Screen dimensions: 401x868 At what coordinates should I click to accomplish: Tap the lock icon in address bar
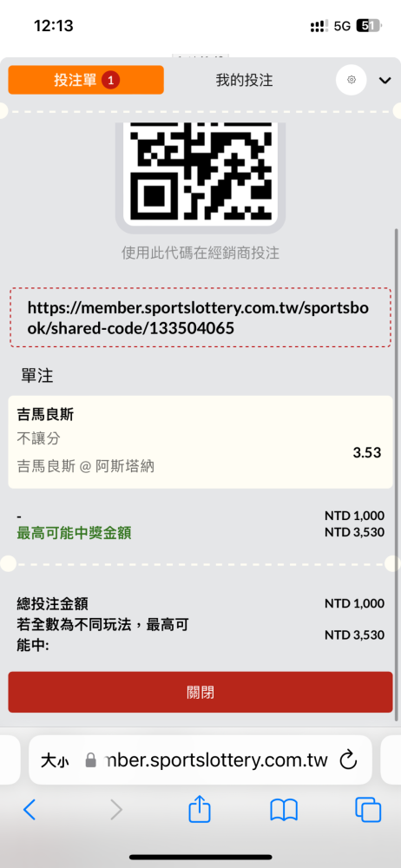click(91, 760)
